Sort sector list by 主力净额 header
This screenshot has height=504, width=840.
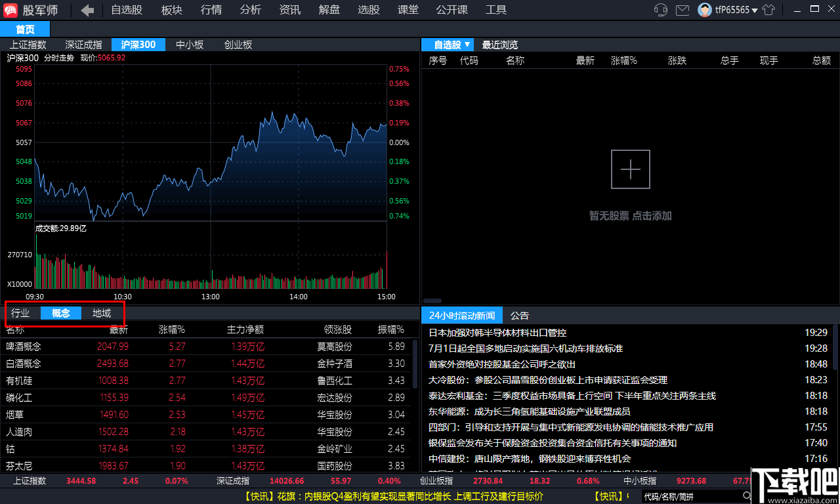pyautogui.click(x=245, y=329)
